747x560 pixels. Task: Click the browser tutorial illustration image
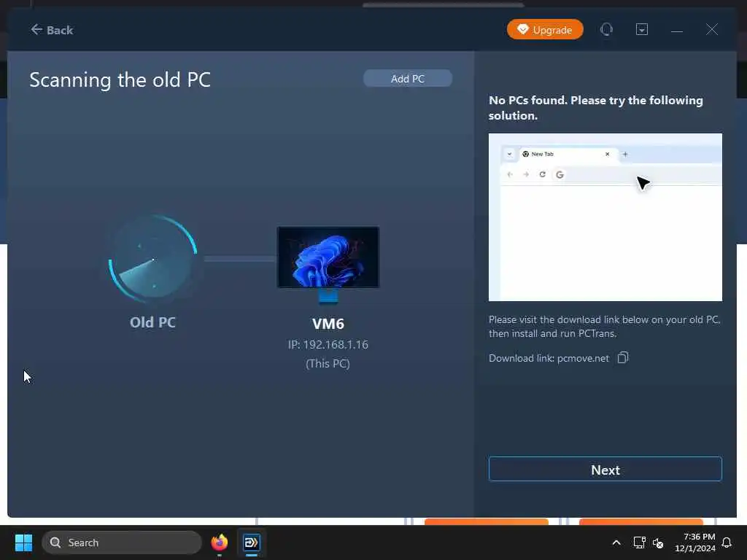pyautogui.click(x=605, y=217)
